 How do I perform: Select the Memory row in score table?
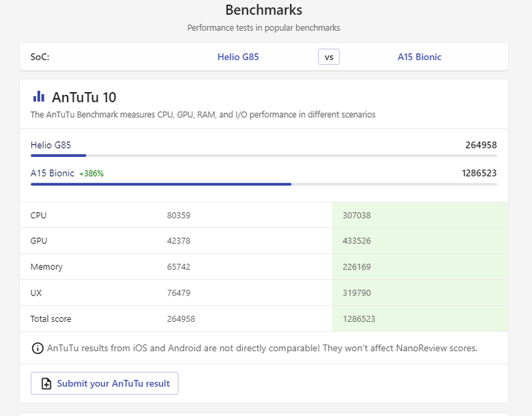(264, 267)
